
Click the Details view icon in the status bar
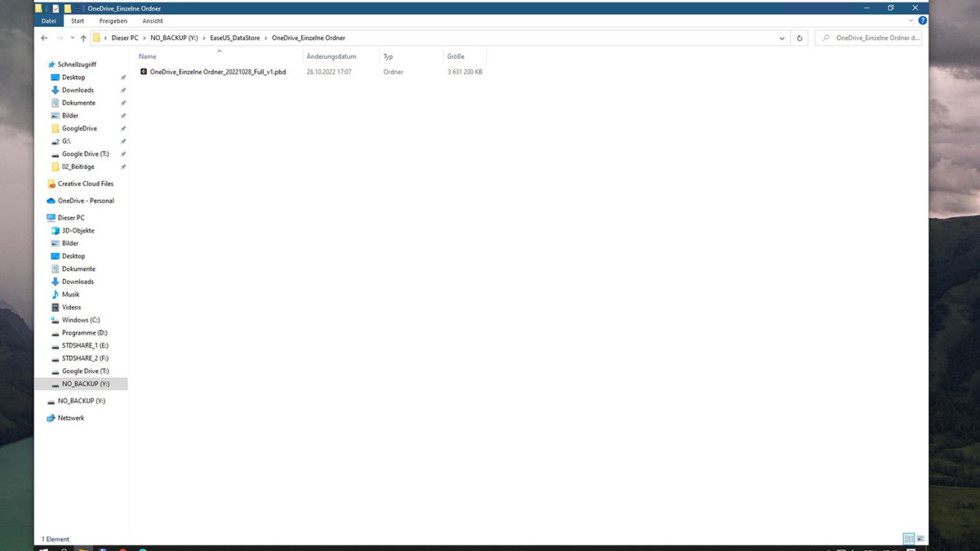(x=908, y=539)
